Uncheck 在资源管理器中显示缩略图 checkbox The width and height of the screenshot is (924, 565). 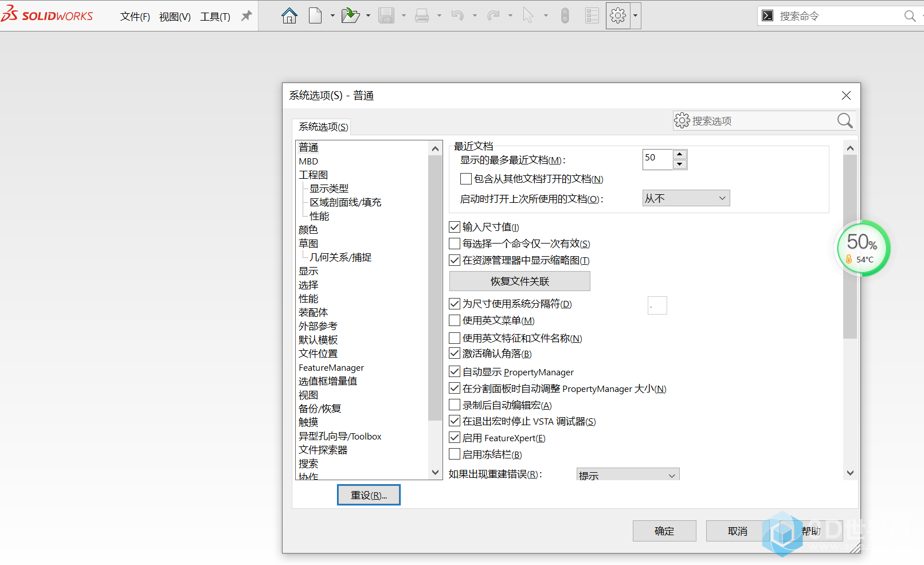(455, 260)
